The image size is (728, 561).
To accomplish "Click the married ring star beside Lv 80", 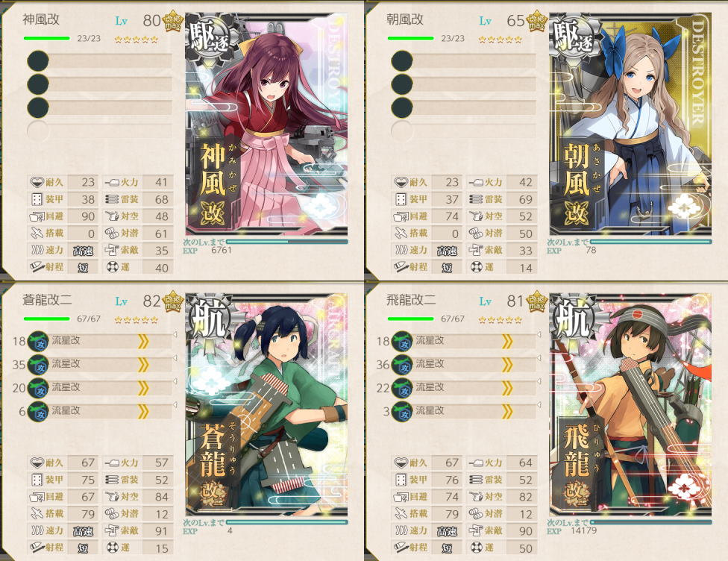I will [x=172, y=21].
